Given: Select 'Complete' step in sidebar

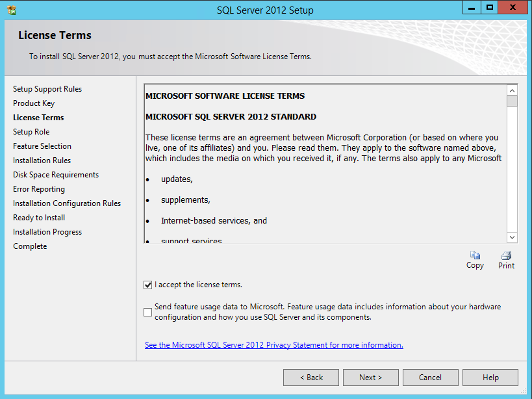Looking at the screenshot, I should (30, 246).
